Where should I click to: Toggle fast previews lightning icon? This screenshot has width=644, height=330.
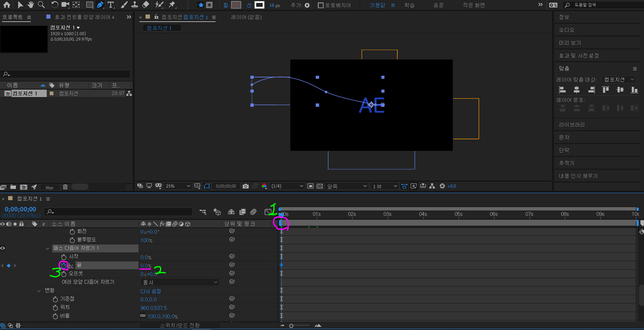tap(414, 186)
